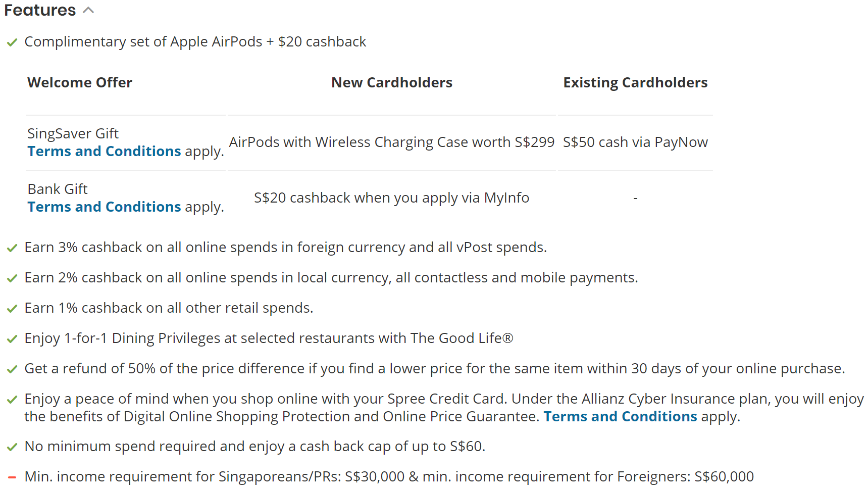The height and width of the screenshot is (488, 868).
Task: Select the Existing Cardholders column header
Action: click(635, 82)
